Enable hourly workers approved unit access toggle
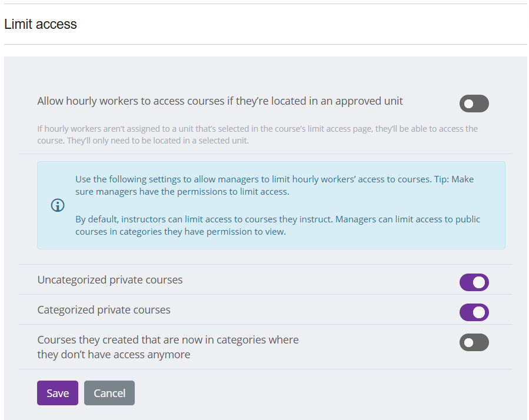Screen dimensions: 529x420 (x=474, y=104)
